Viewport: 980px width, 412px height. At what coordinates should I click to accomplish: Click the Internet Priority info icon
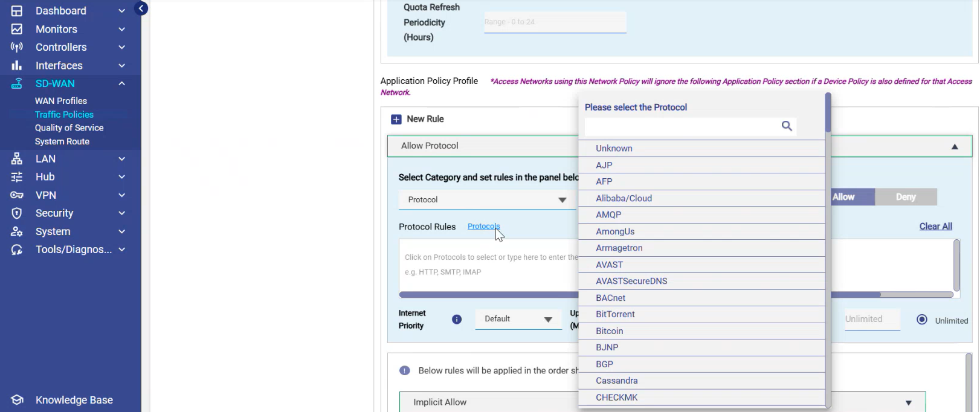click(457, 320)
